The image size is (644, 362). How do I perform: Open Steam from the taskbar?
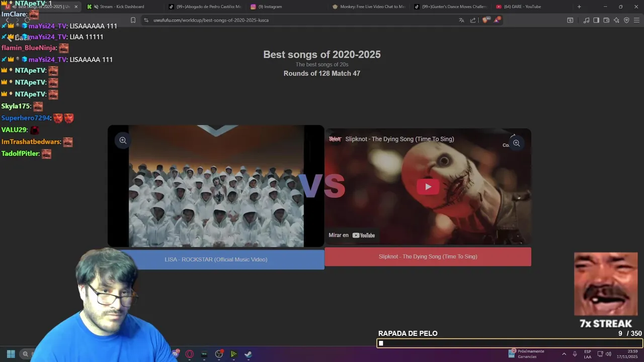248,354
